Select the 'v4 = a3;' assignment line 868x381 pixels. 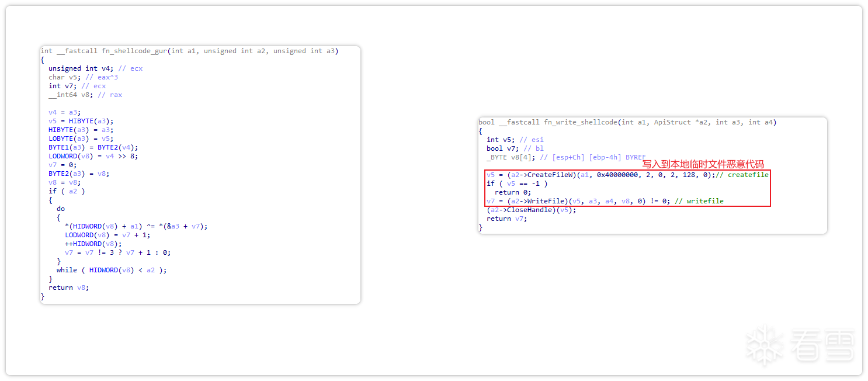click(x=65, y=112)
